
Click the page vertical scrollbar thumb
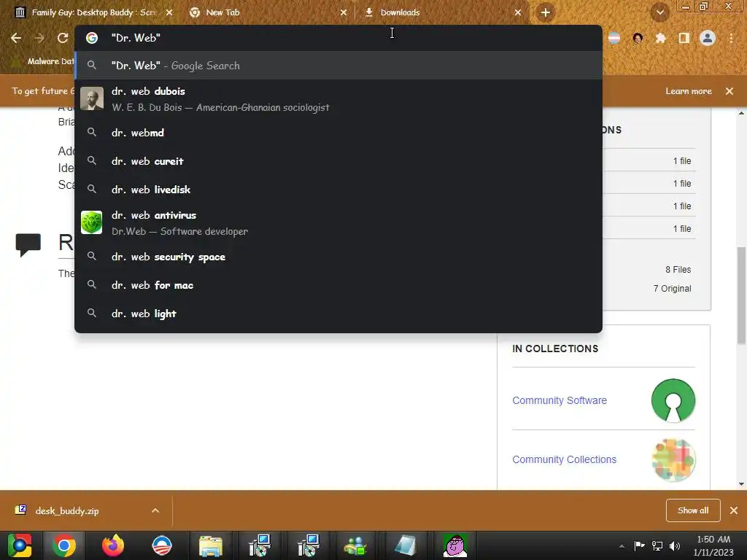pos(741,295)
